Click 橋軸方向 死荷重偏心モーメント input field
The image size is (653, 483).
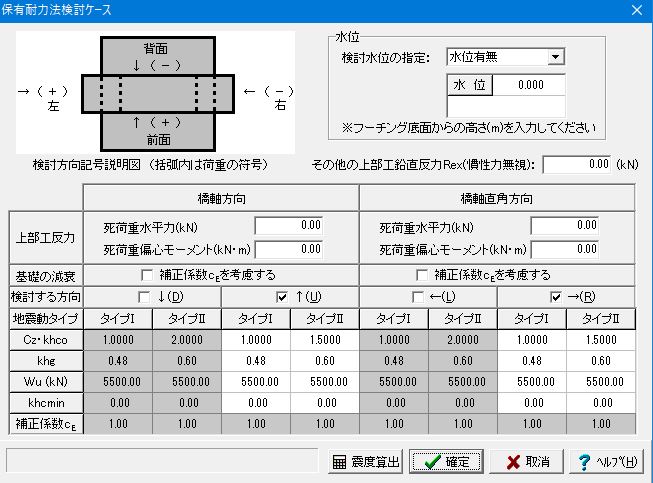pyautogui.click(x=289, y=249)
